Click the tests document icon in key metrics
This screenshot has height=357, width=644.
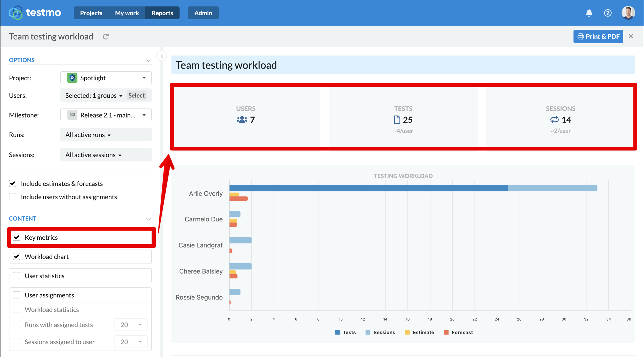point(397,120)
